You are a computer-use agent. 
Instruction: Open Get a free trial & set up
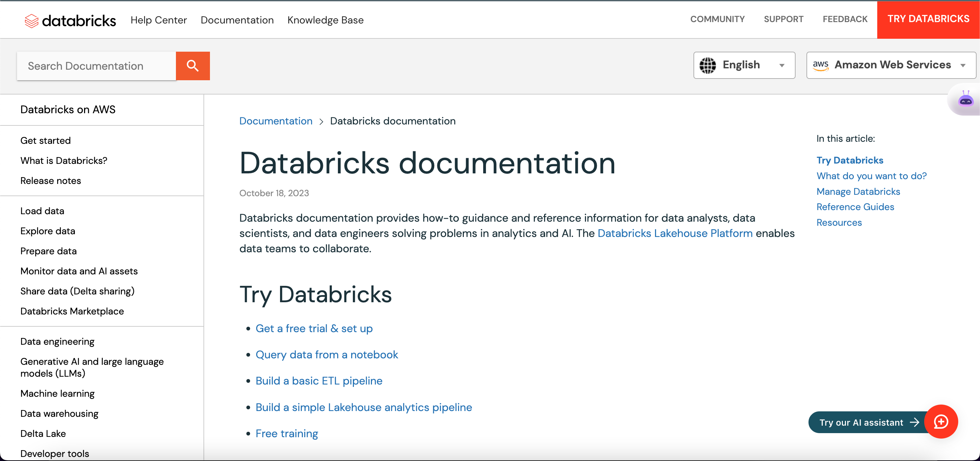(x=314, y=328)
